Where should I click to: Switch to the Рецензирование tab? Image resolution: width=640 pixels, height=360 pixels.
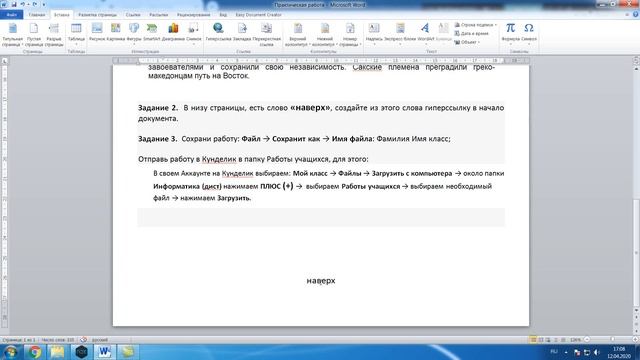click(194, 15)
